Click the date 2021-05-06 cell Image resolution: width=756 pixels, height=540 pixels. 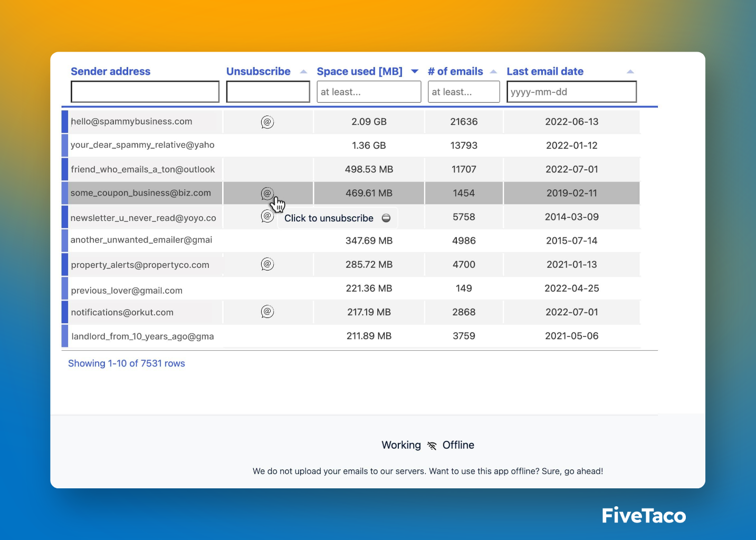click(572, 336)
